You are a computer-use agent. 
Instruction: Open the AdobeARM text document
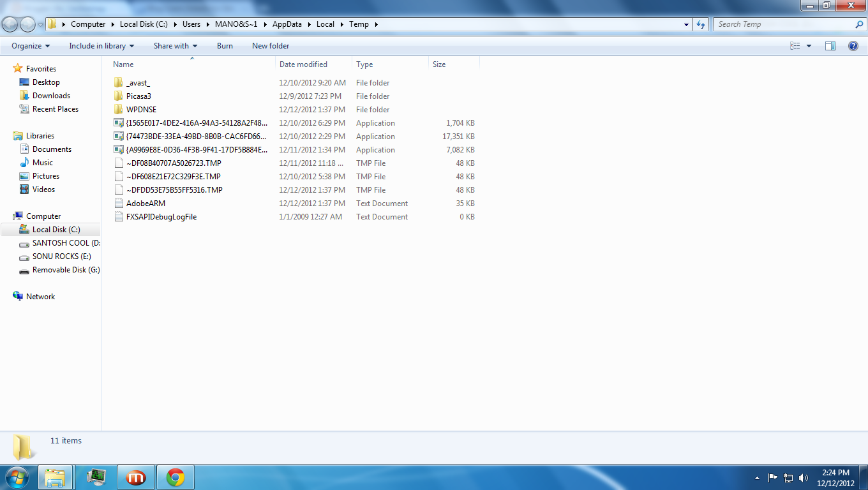pos(146,203)
